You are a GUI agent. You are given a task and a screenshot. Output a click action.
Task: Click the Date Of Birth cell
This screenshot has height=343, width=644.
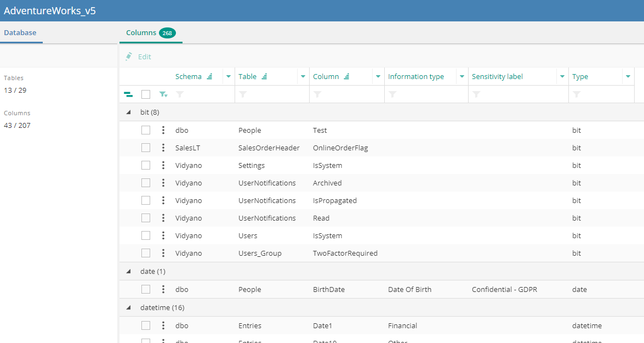click(x=409, y=289)
